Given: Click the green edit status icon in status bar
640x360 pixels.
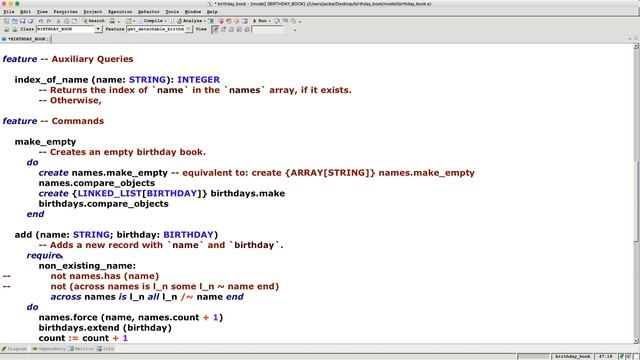Looking at the screenshot, I should click(621, 356).
